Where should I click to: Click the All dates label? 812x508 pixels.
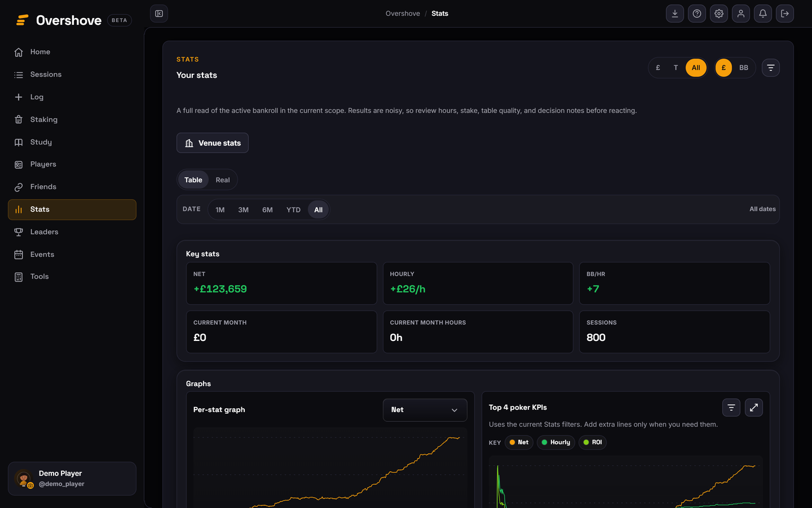[x=762, y=209]
